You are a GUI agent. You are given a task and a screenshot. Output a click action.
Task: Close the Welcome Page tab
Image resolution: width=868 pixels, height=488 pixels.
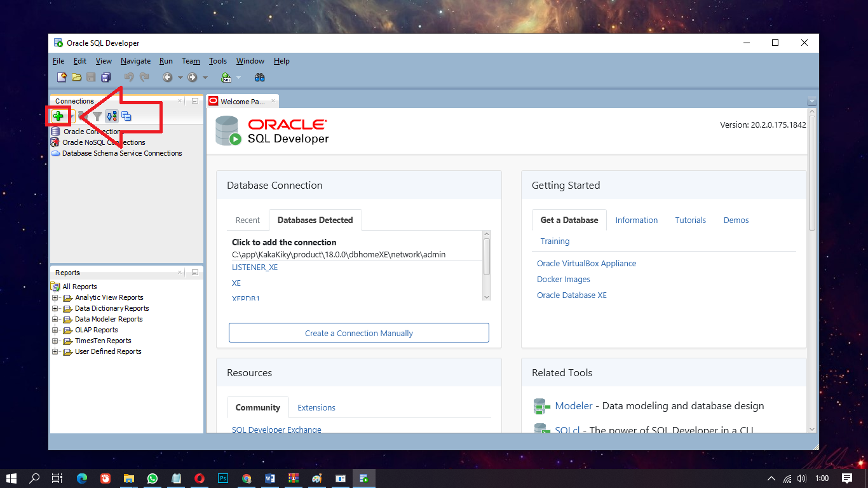(273, 101)
